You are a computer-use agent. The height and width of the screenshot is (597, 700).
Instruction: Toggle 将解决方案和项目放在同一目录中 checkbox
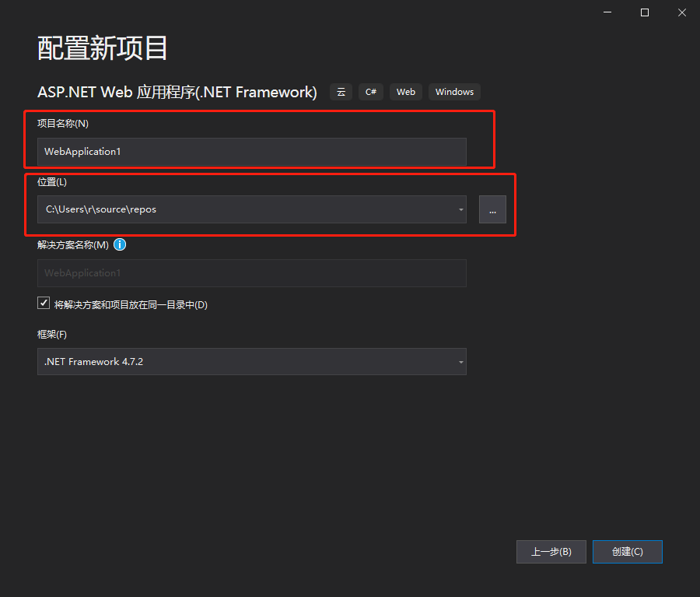[x=44, y=303]
